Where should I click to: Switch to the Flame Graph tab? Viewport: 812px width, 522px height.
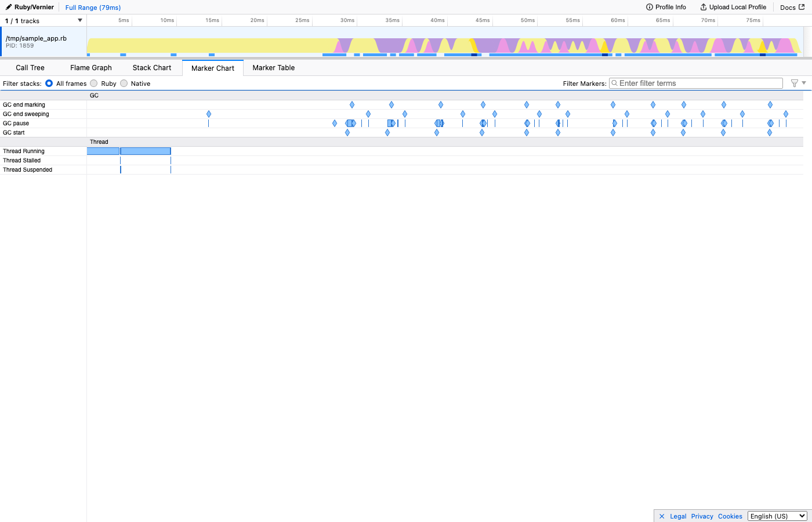pyautogui.click(x=90, y=67)
